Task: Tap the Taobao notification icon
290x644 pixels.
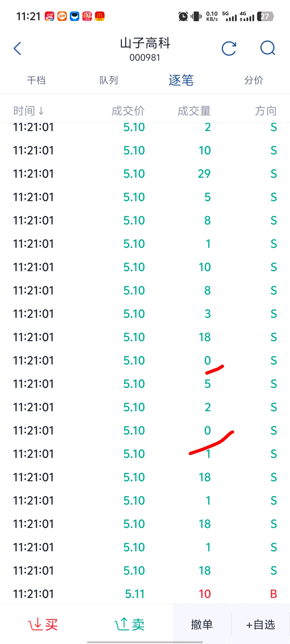Action: tap(87, 16)
